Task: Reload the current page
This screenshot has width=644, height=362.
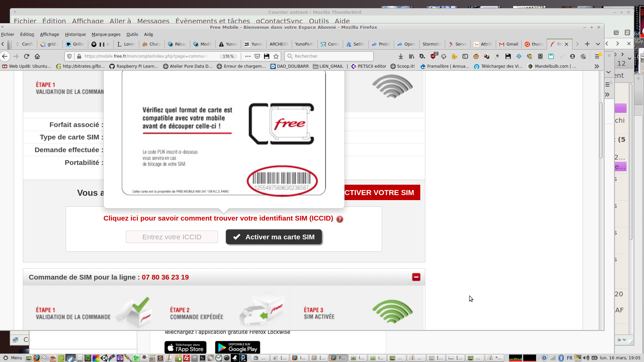Action: pyautogui.click(x=26, y=56)
